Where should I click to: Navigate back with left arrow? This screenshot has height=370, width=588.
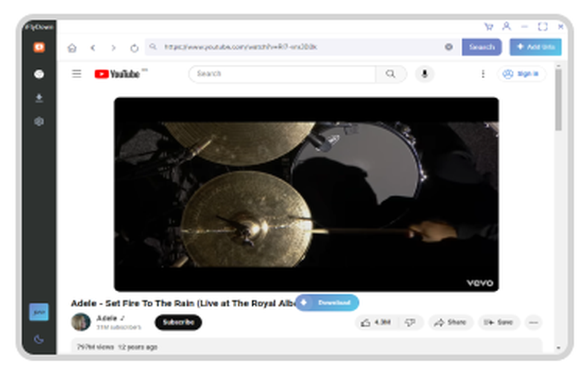tap(93, 48)
